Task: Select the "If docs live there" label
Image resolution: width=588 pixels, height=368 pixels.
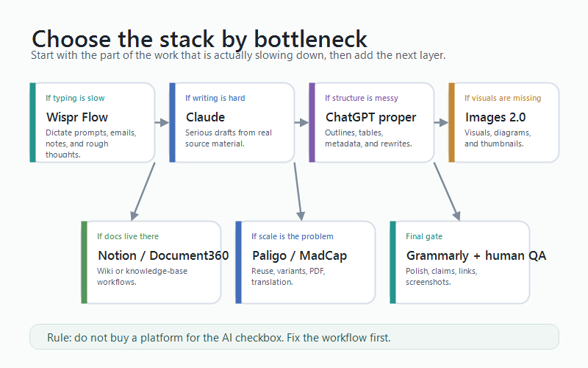Action: 127,236
